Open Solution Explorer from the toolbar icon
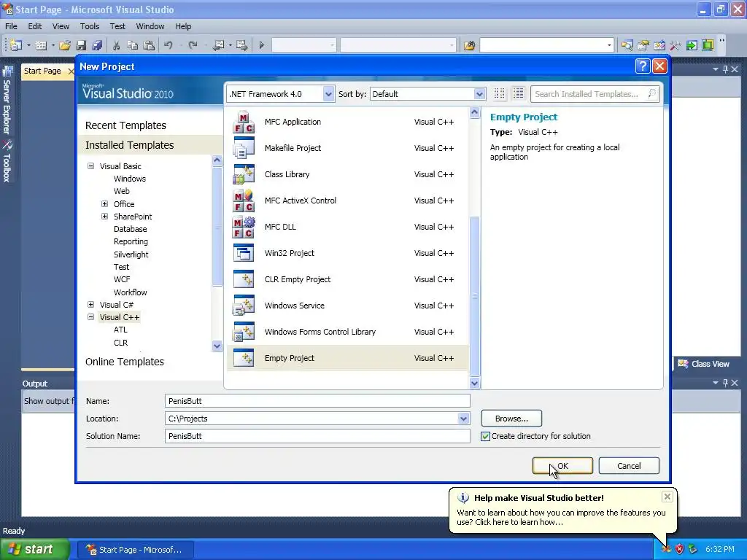747x560 pixels. (x=627, y=45)
